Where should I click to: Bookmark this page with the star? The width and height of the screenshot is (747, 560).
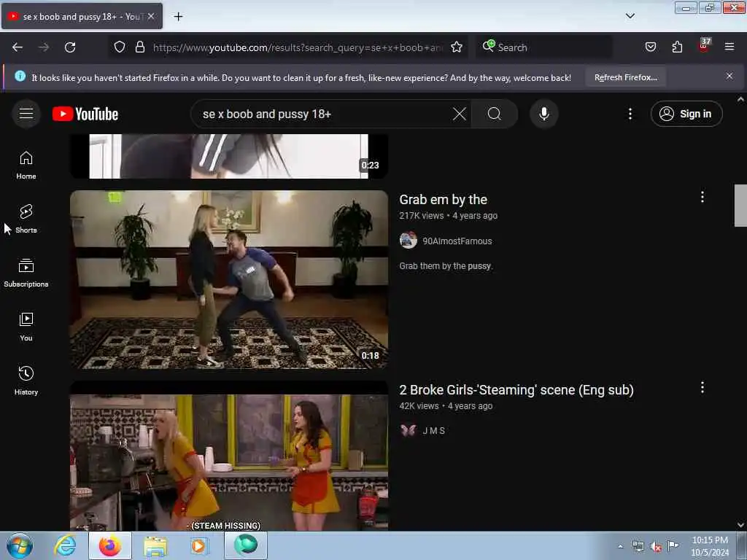(457, 47)
